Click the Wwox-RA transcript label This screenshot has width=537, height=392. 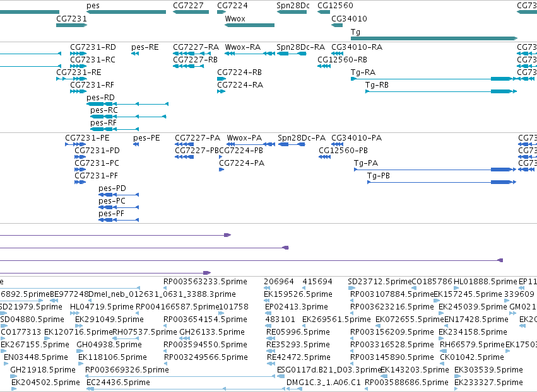[242, 47]
